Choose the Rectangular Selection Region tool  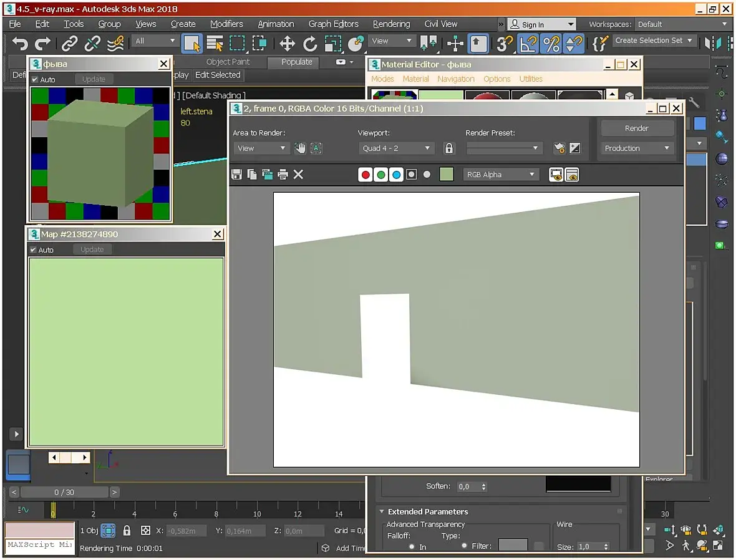237,44
